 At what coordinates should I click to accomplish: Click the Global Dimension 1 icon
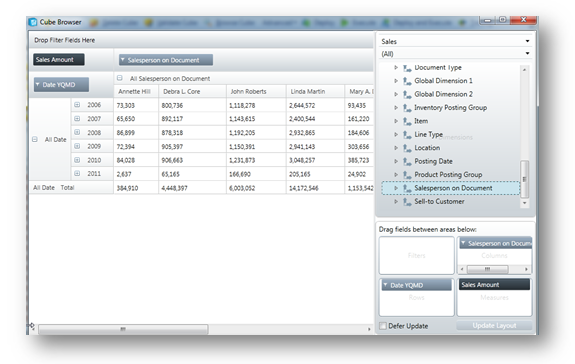tap(407, 81)
